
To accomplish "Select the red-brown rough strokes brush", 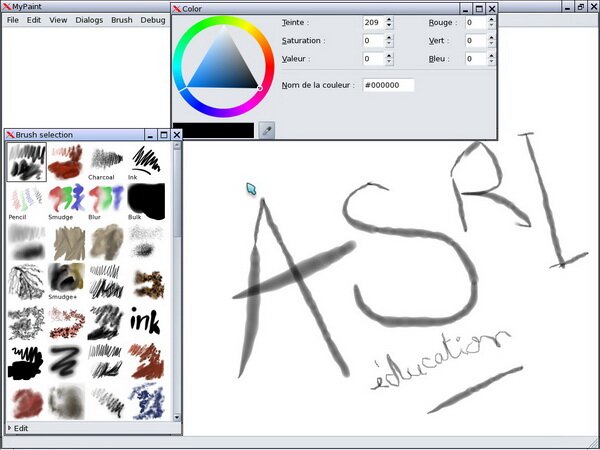I will [x=146, y=361].
